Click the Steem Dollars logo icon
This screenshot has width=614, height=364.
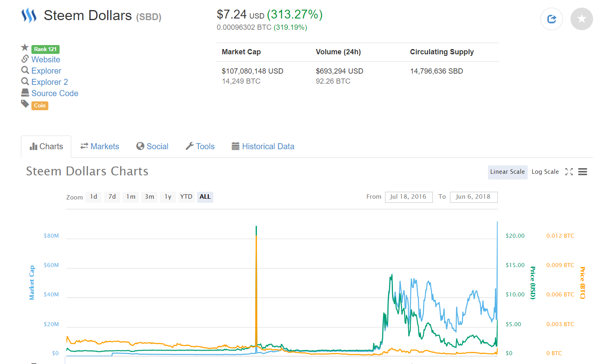coord(29,16)
